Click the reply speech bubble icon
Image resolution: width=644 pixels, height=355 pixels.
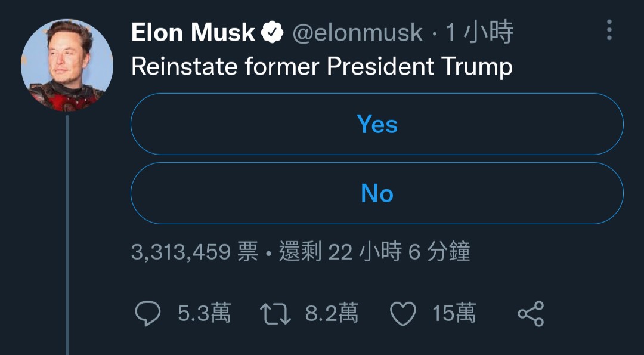click(x=148, y=314)
